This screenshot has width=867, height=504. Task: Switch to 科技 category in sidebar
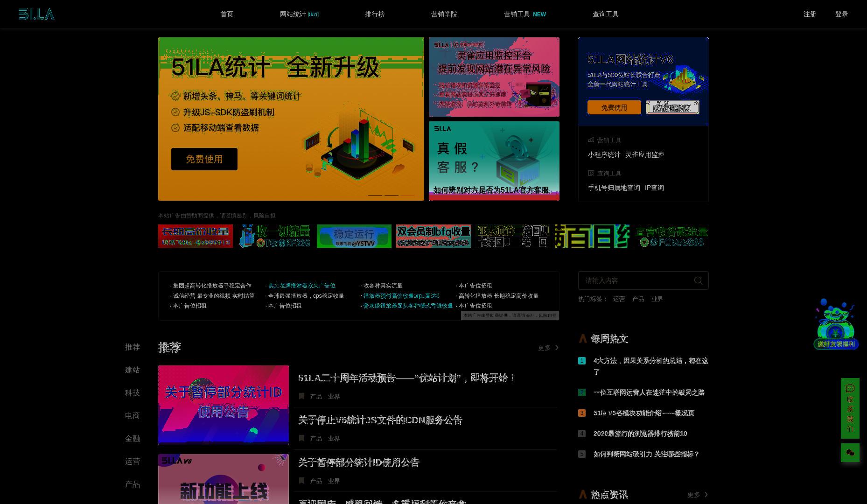click(x=133, y=392)
